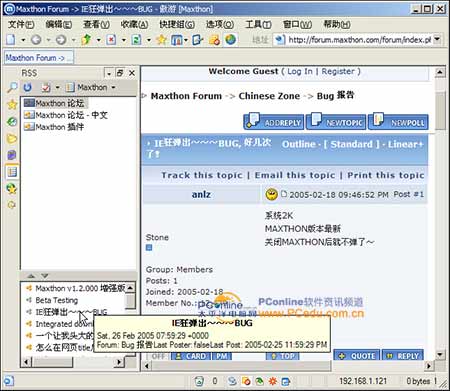Click the popup blocker status bar icon
Image resolution: width=450 pixels, height=391 pixels.
246,381
